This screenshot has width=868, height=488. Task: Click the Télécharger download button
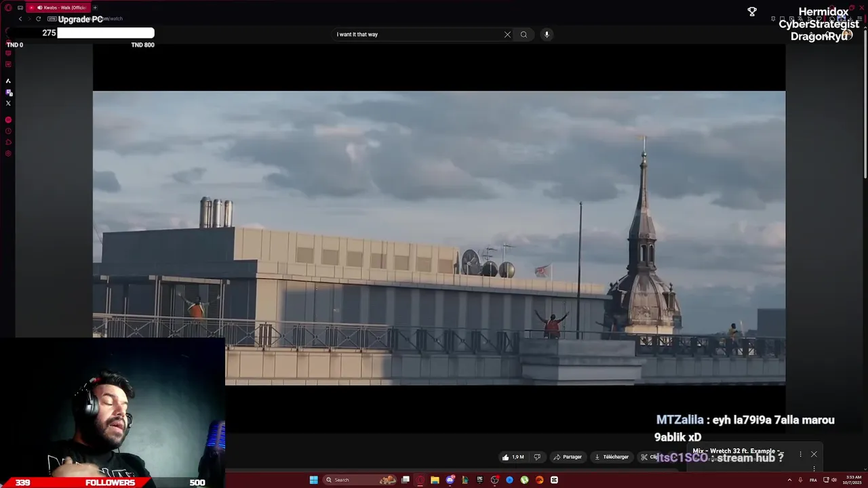pos(612,457)
